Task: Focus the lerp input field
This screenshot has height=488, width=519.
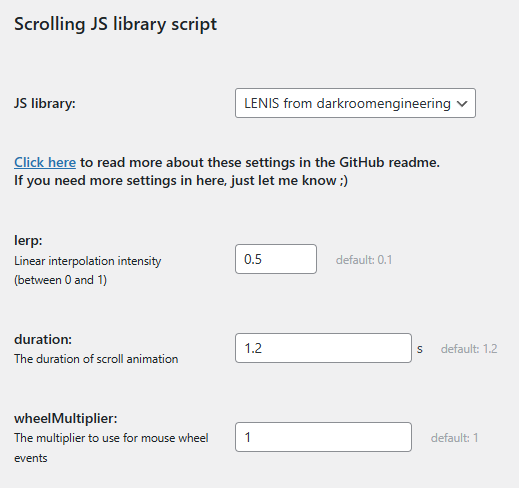Action: (x=276, y=259)
